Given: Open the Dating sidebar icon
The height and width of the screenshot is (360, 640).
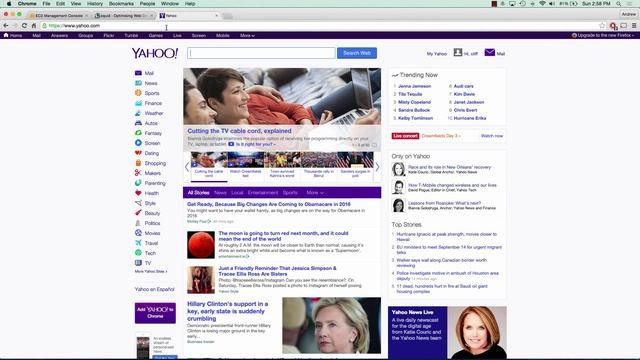Looking at the screenshot, I should 138,153.
